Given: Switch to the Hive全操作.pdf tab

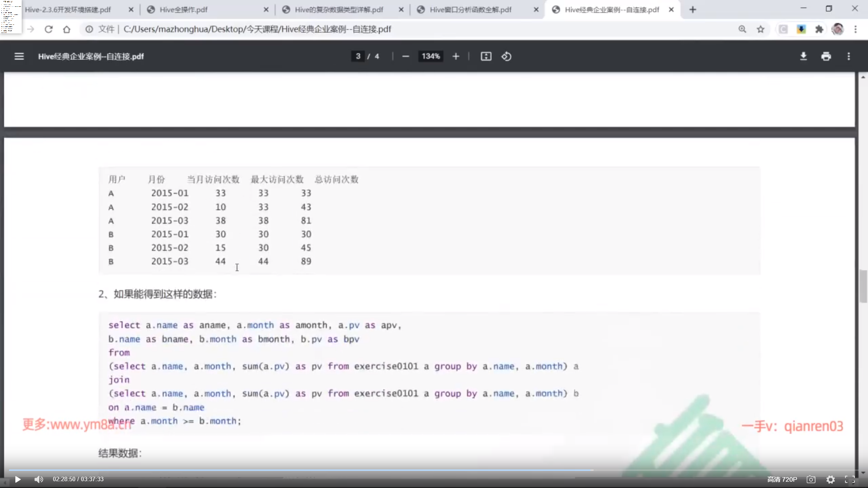Looking at the screenshot, I should [x=183, y=9].
